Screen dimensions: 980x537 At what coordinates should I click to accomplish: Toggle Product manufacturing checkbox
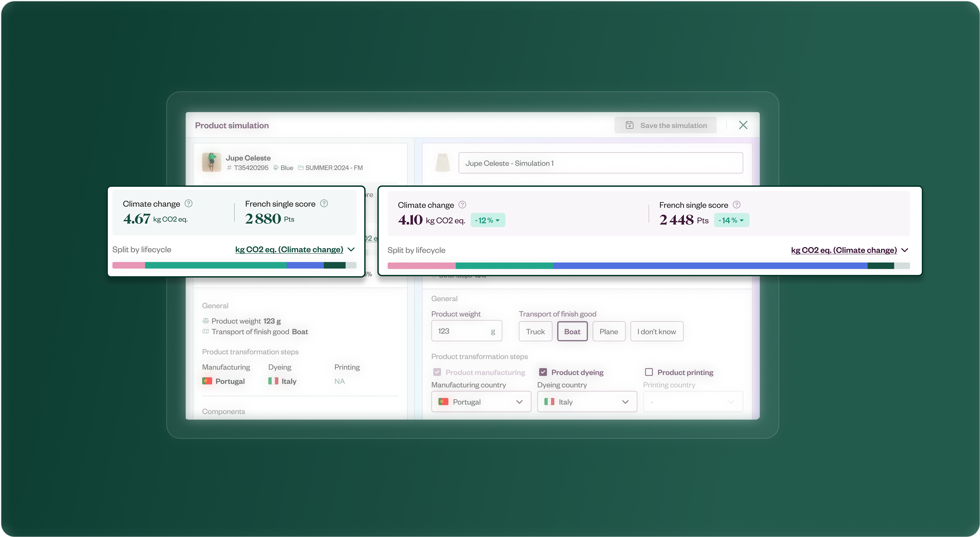click(437, 372)
